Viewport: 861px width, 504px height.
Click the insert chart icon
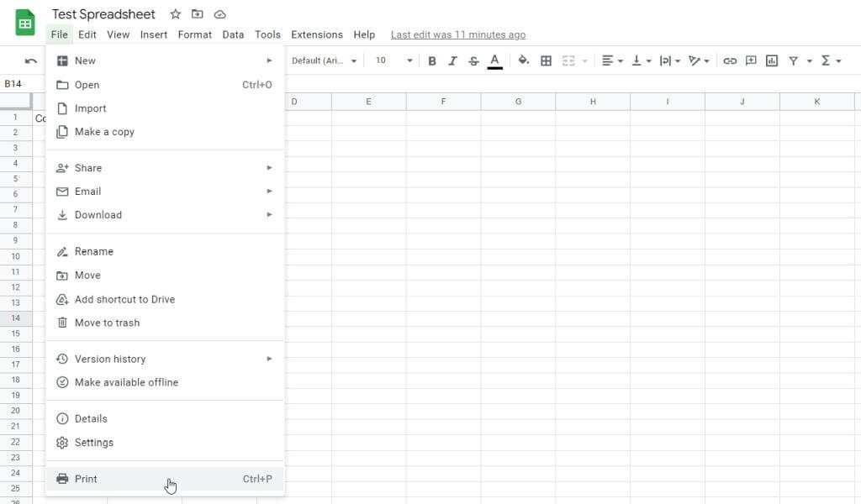772,60
